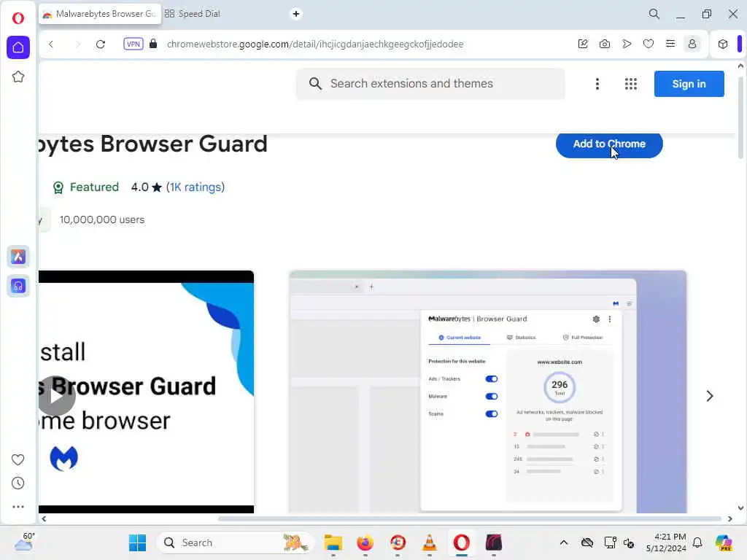
Task: Open extensions cube icon
Action: 723,44
